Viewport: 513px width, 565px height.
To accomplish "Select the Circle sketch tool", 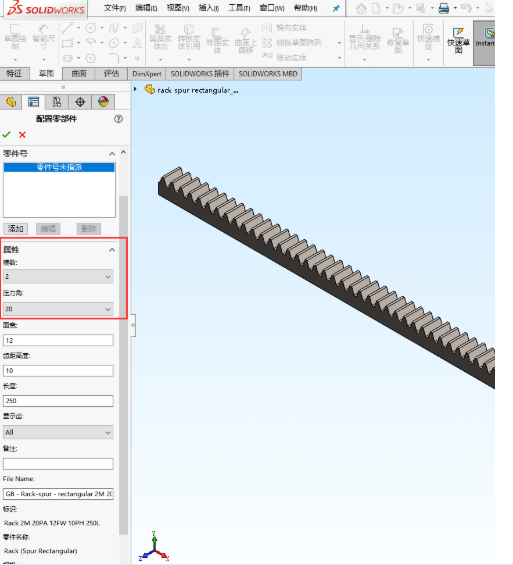I will coord(90,28).
